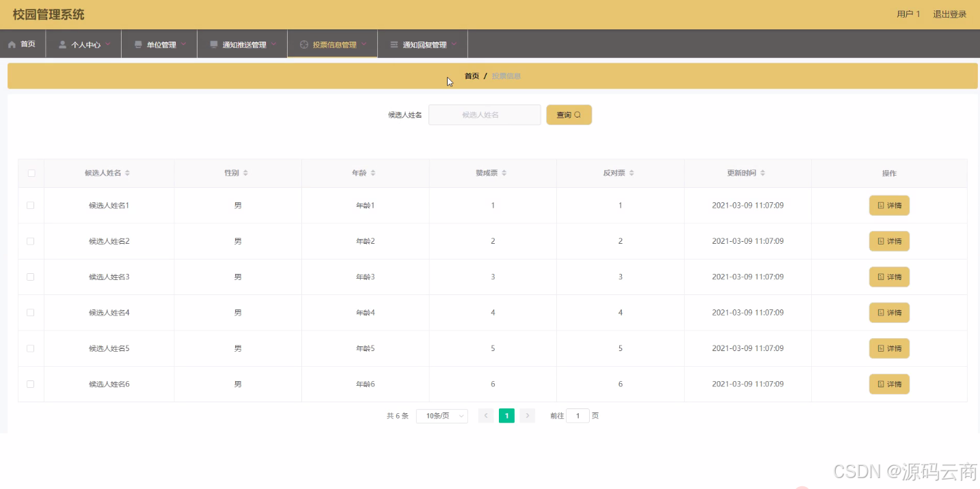Click the person icon beside 个人中心
This screenshot has height=489, width=980.
click(x=63, y=44)
